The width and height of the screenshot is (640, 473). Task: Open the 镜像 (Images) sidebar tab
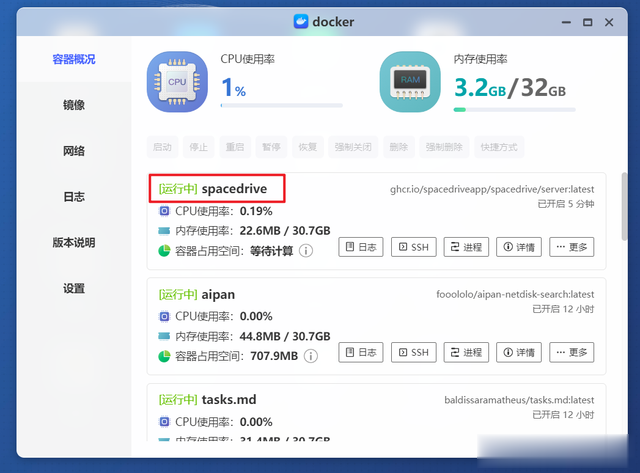pos(74,105)
